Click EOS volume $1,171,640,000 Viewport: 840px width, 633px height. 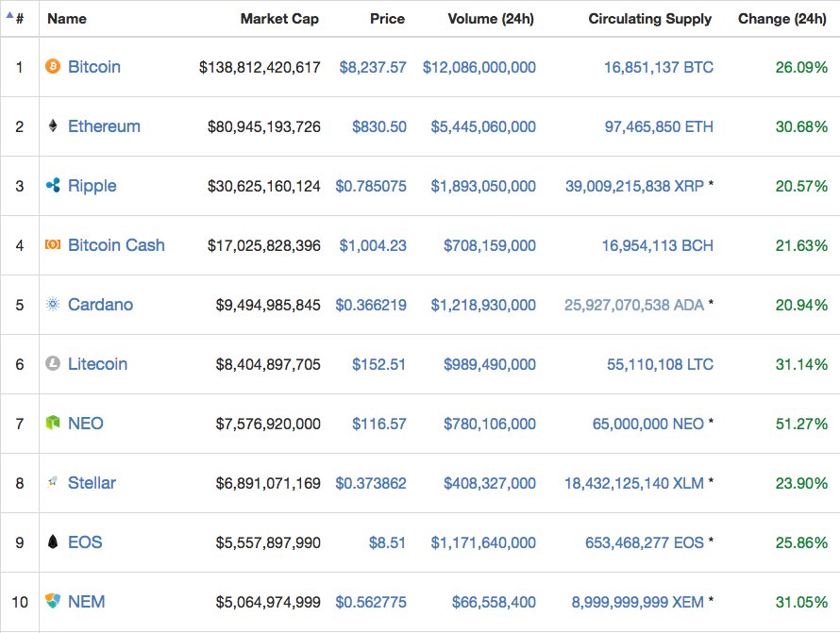(483, 543)
